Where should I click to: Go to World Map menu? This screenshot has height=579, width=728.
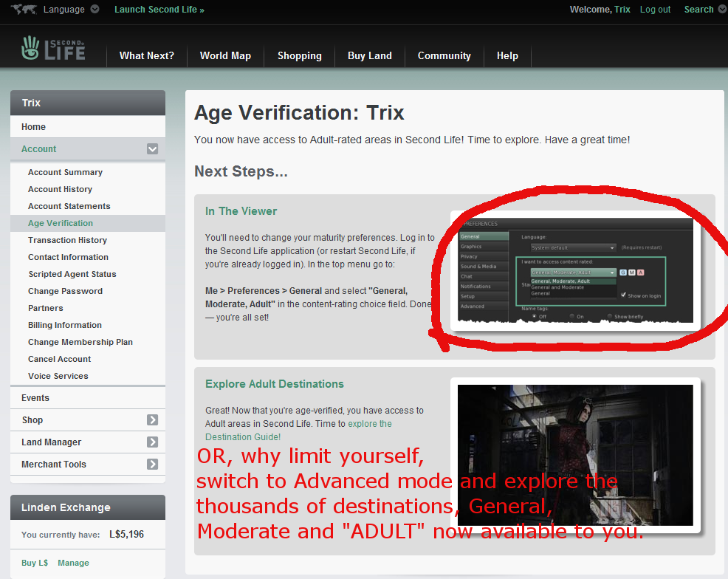pyautogui.click(x=225, y=55)
